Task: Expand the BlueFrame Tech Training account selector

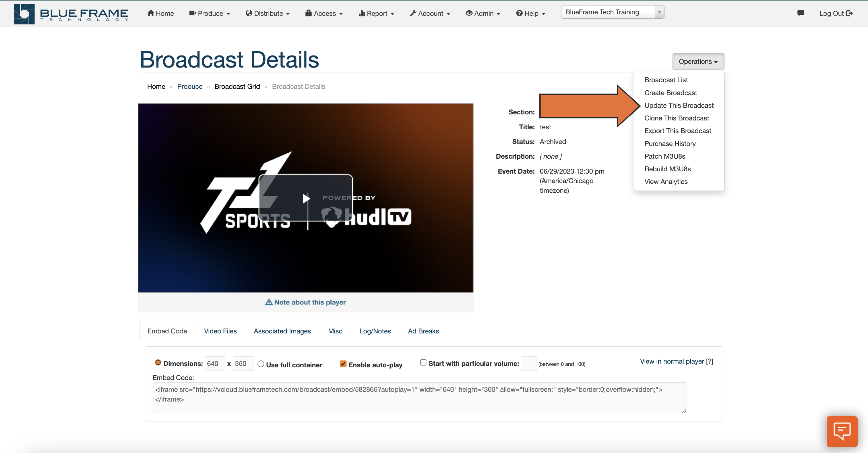Action: point(659,12)
